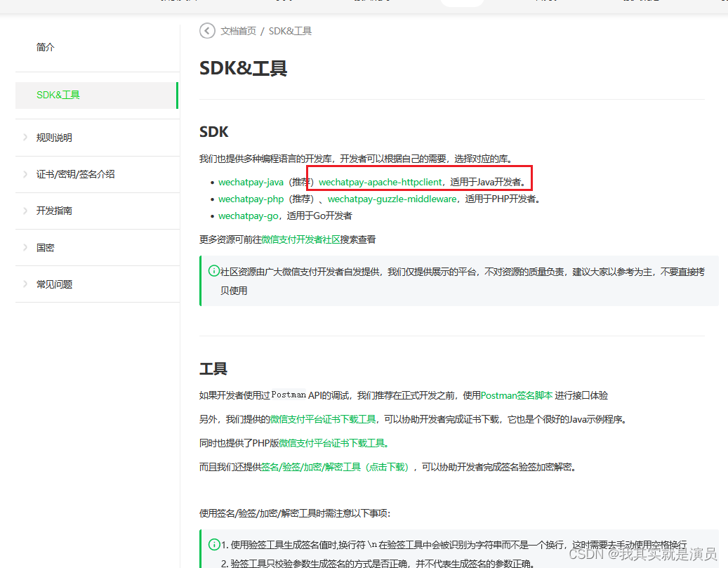Select 简介 in the sidebar
This screenshot has height=568, width=728.
46,47
